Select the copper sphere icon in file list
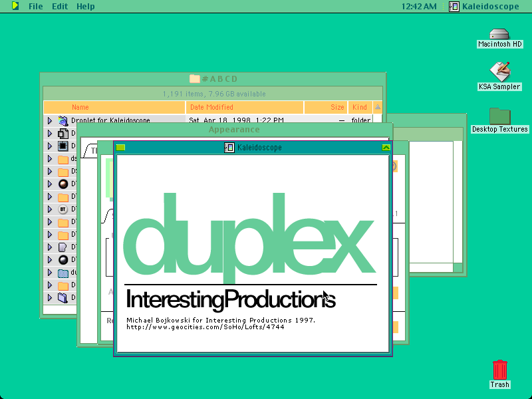The width and height of the screenshot is (532, 399). pyautogui.click(x=63, y=184)
